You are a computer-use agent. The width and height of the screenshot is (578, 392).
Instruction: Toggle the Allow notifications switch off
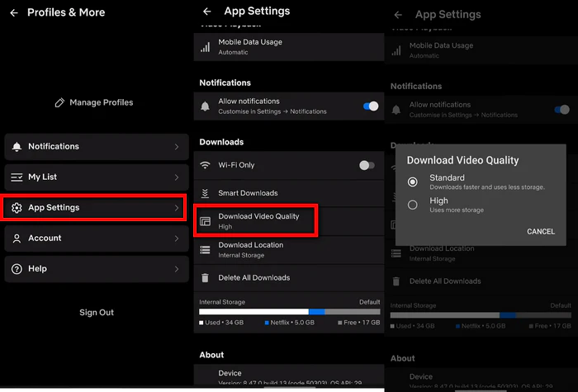pos(371,106)
